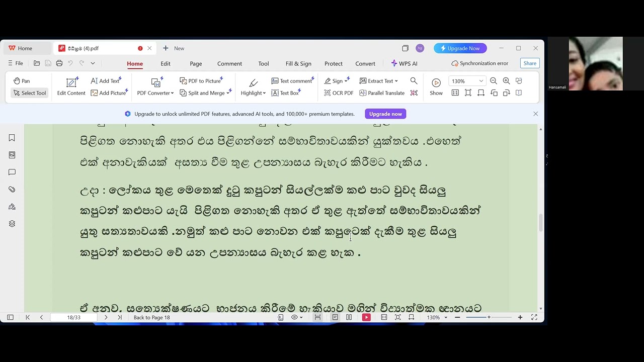Open Edit Content tool
The width and height of the screenshot is (644, 362).
coord(71,86)
